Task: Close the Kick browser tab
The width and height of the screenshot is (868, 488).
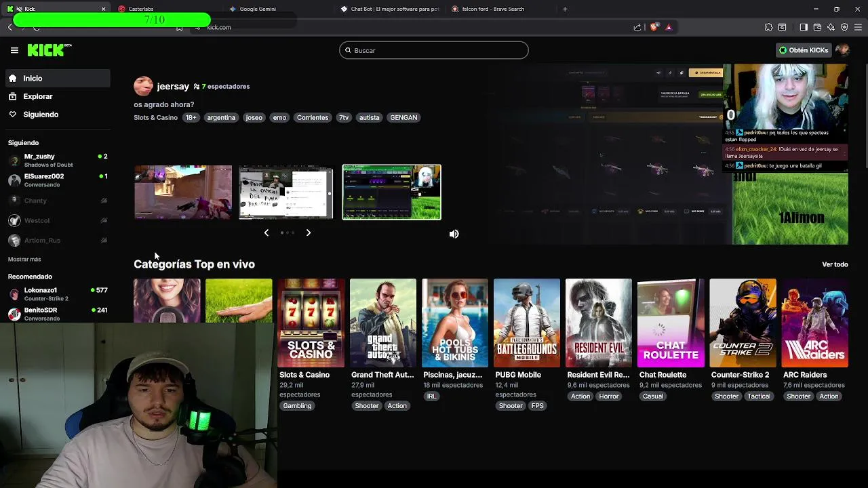Action: click(103, 9)
